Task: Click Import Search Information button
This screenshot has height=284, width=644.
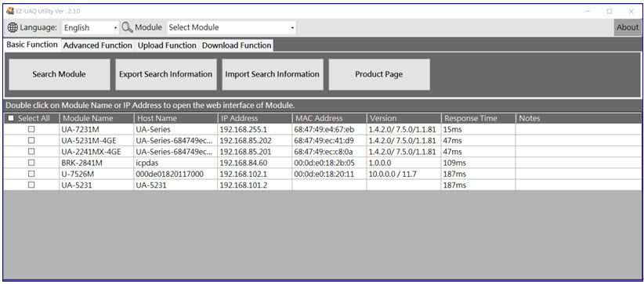Action: [x=273, y=74]
